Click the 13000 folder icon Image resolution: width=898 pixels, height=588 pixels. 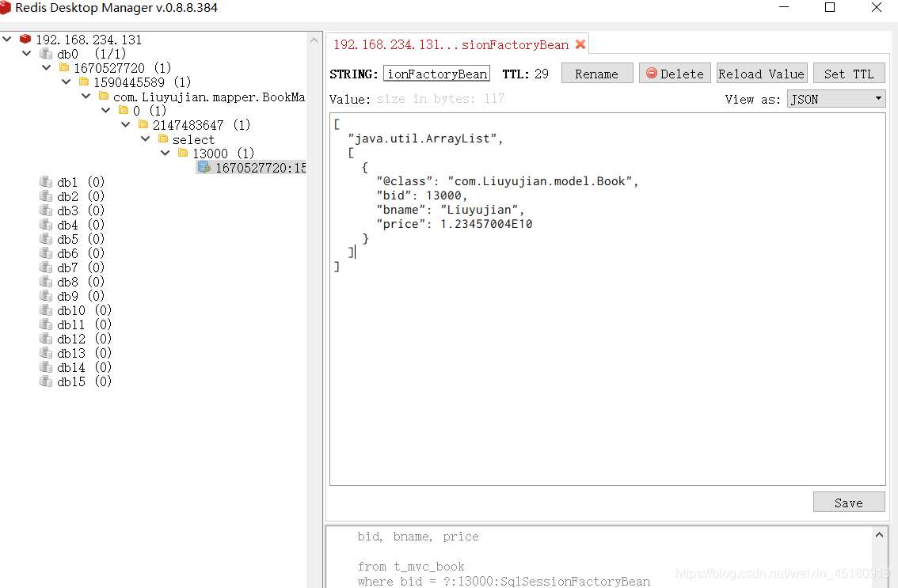(x=183, y=153)
